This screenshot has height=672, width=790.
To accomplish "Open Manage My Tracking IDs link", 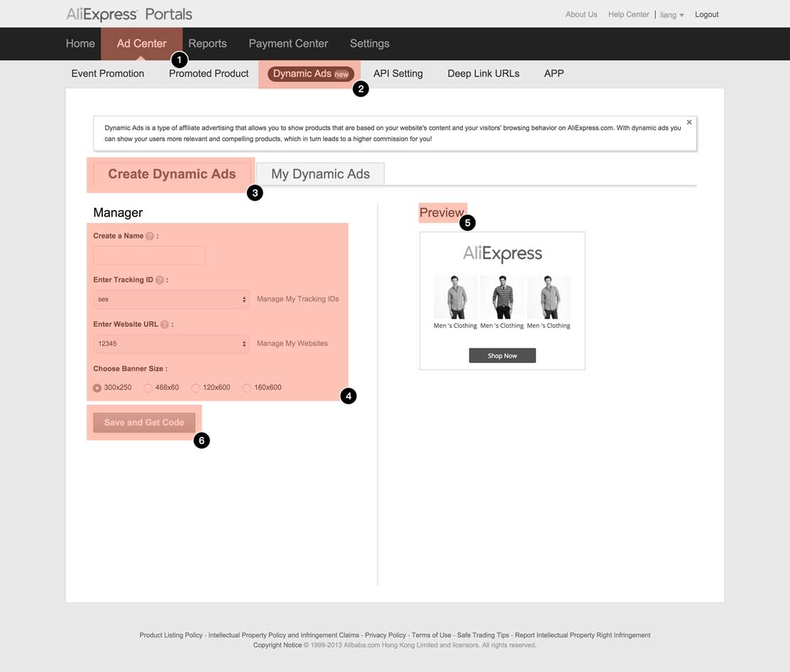I will point(298,299).
